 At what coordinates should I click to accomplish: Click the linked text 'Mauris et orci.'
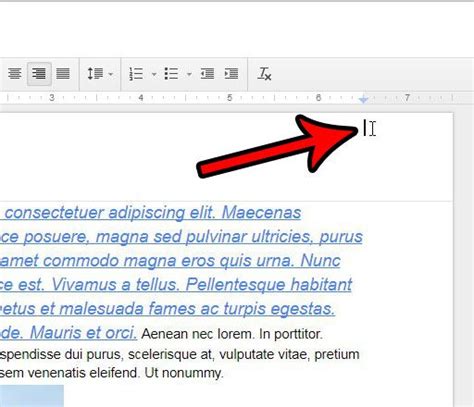[83, 333]
